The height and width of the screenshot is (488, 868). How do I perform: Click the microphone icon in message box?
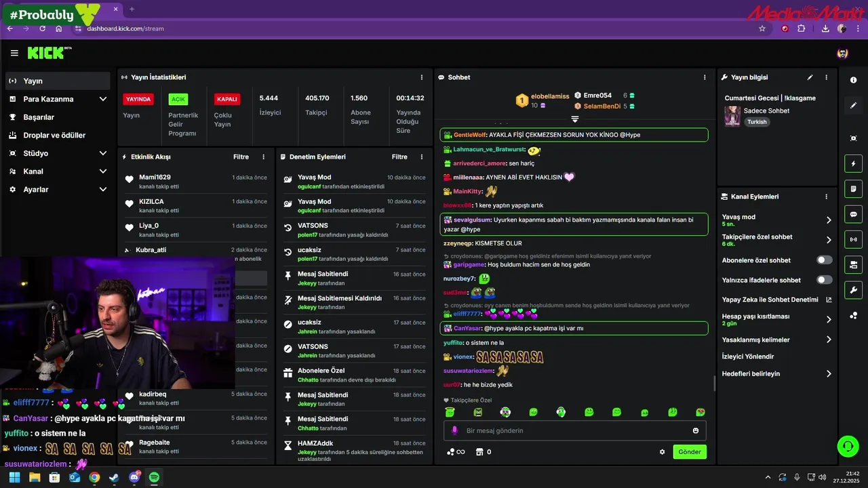(x=454, y=430)
